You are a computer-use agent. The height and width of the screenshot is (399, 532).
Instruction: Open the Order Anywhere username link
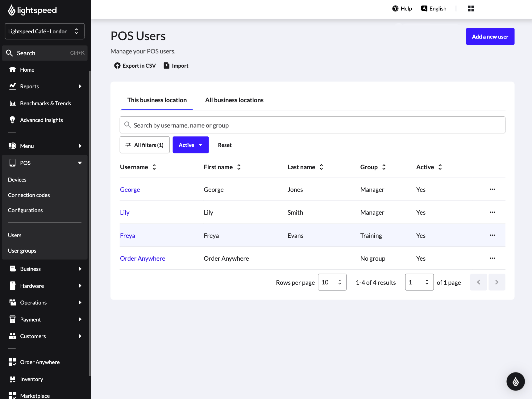[142, 258]
